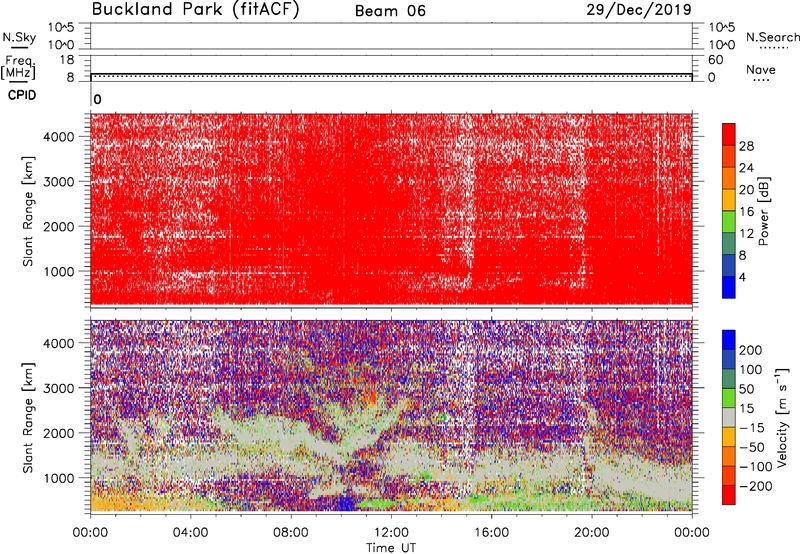Click the 'Beam 06' label
Image resolution: width=800 pixels, height=554 pixels.
pyautogui.click(x=390, y=11)
